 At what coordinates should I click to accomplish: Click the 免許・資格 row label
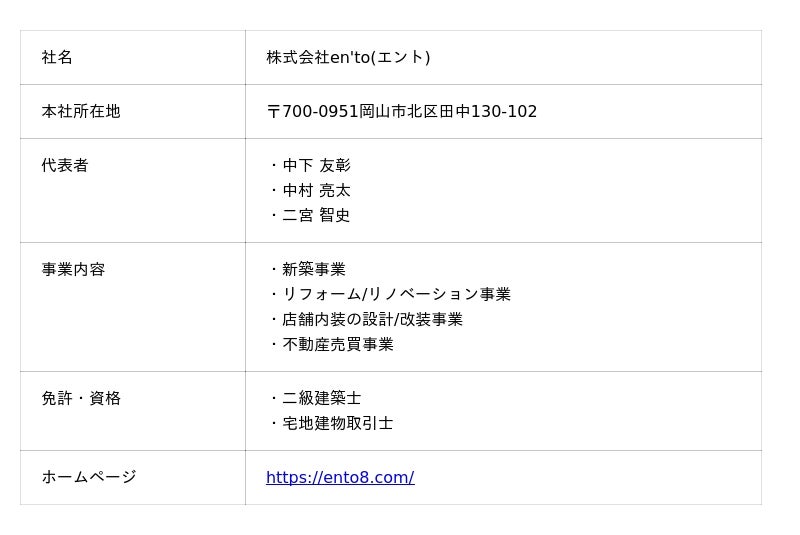[x=81, y=399]
